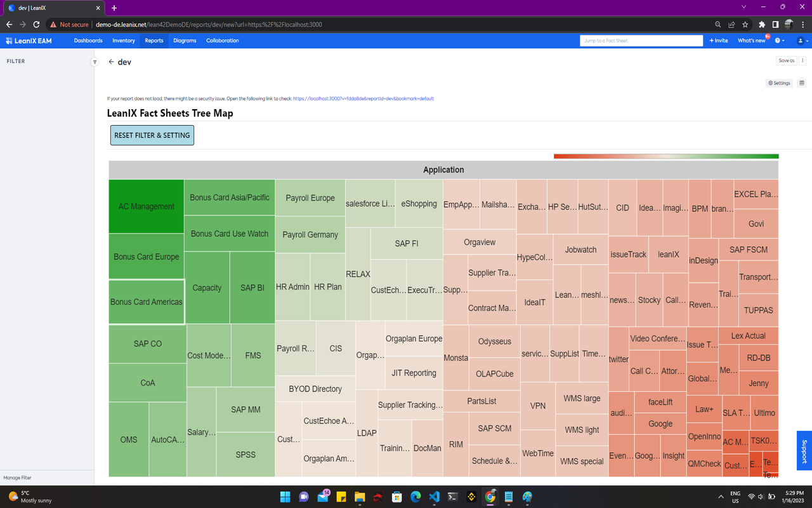Select the WMS large tile

coord(582,398)
